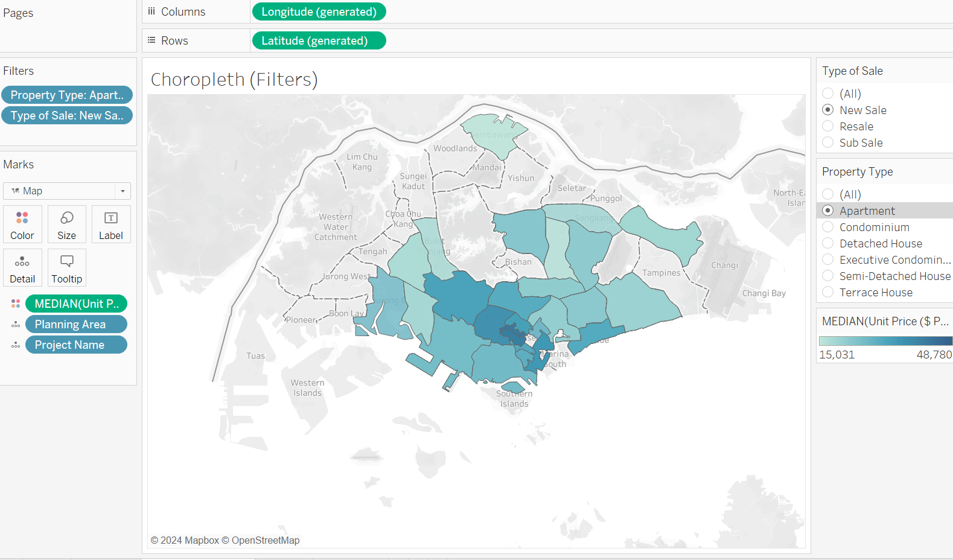Viewport: 953px width, 560px height.
Task: Click the Color marks card icon
Action: point(22,224)
